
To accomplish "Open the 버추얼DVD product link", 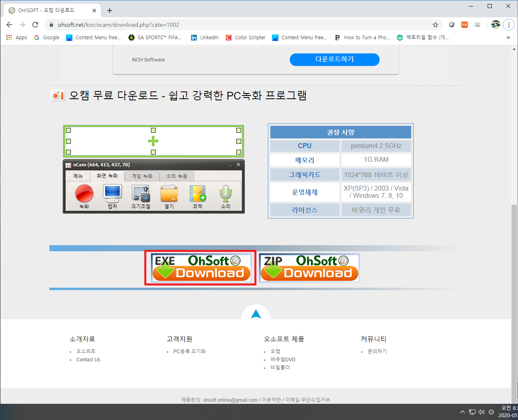I will pyautogui.click(x=283, y=360).
